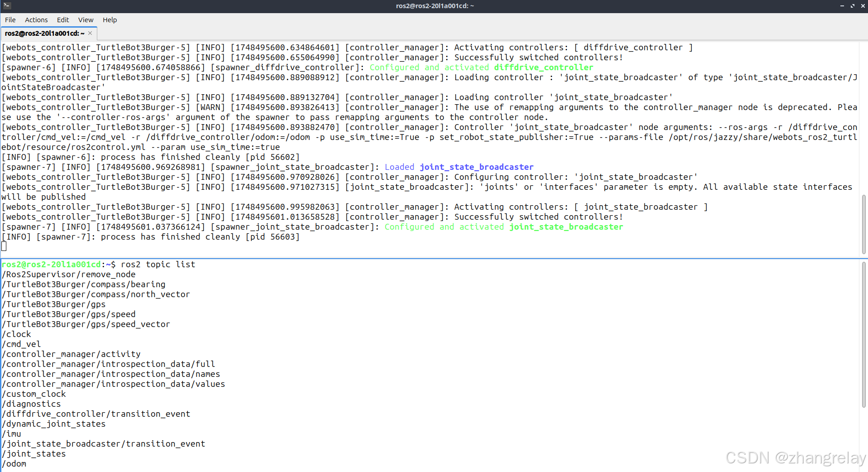Click the upper pane vertical scrollbar
This screenshot has height=472, width=868.
click(863, 224)
